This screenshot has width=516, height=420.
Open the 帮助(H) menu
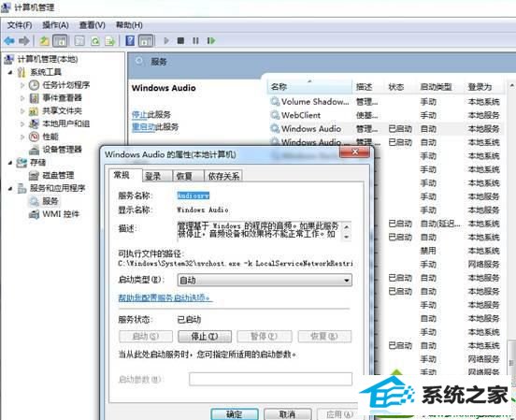[129, 25]
